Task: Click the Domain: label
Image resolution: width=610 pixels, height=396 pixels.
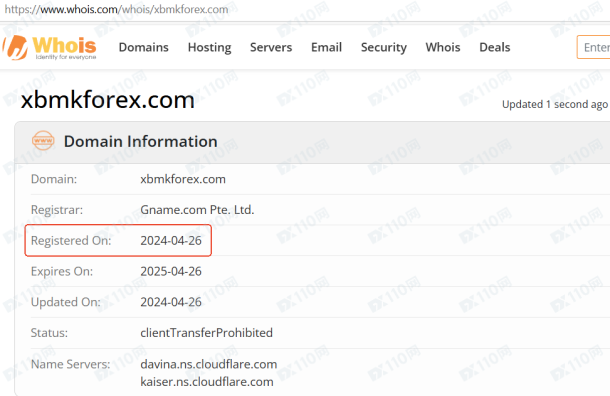Action: pos(54,179)
